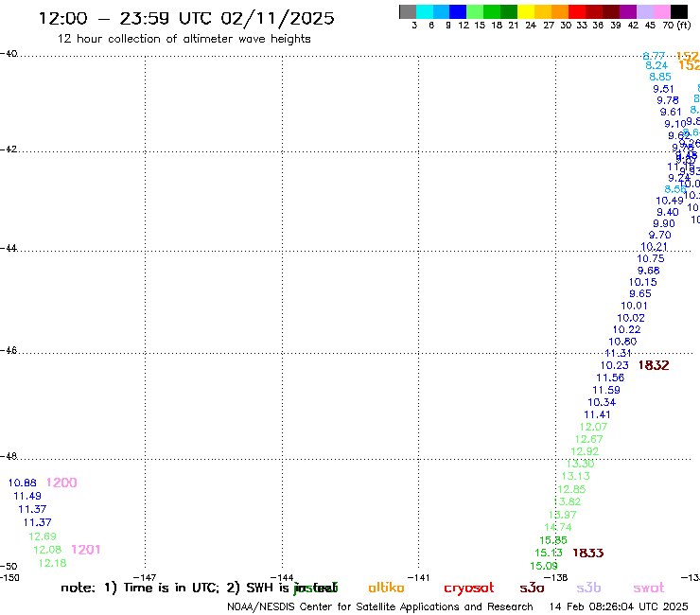Click the wave height value 12.07
The height and width of the screenshot is (615, 700).
tap(594, 427)
